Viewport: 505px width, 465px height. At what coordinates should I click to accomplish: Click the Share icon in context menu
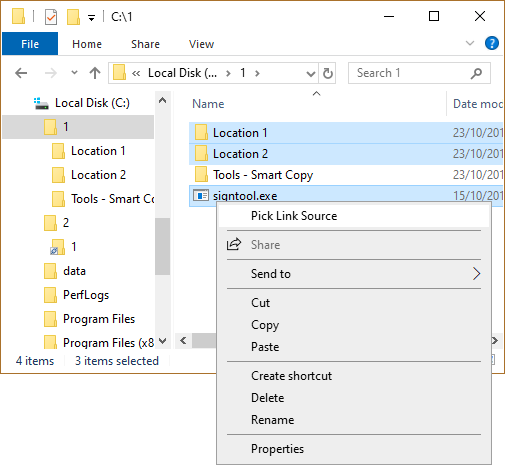point(234,244)
